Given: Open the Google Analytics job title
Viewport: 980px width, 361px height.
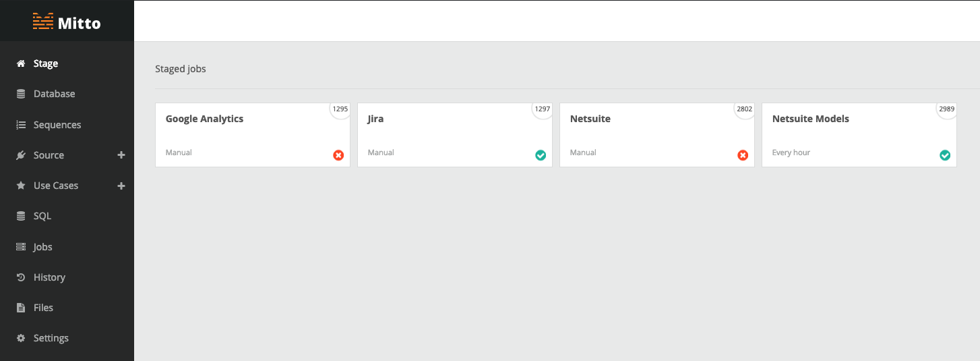Looking at the screenshot, I should point(205,119).
